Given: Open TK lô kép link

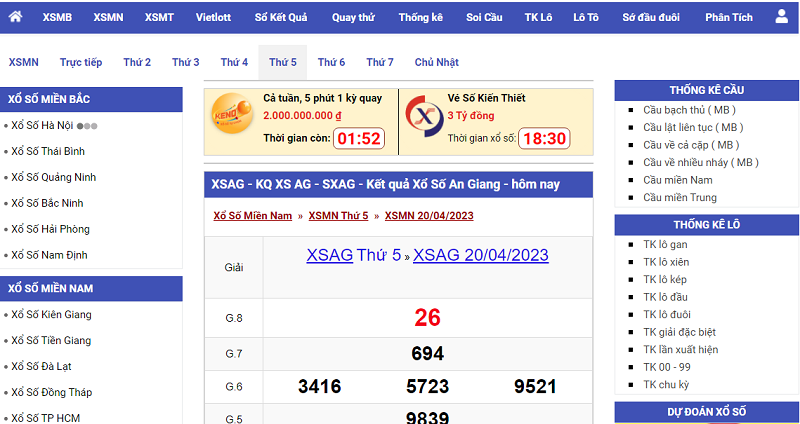Looking at the screenshot, I should (x=665, y=280).
